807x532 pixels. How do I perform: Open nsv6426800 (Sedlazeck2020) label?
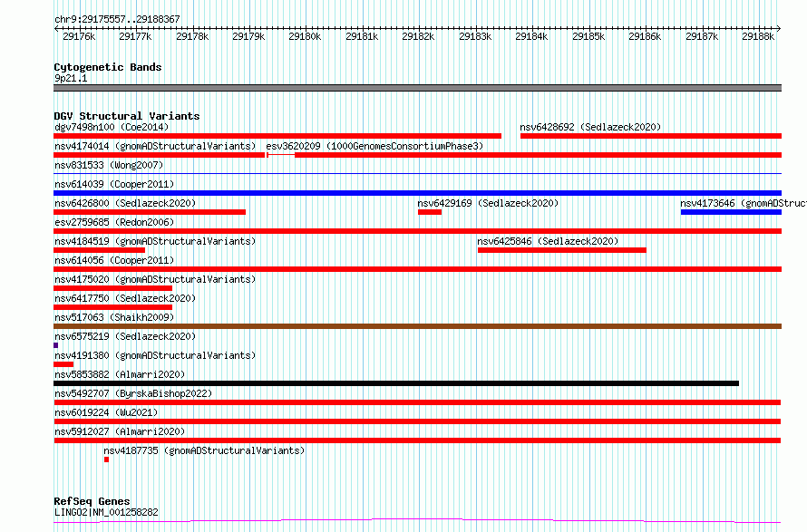click(x=125, y=203)
